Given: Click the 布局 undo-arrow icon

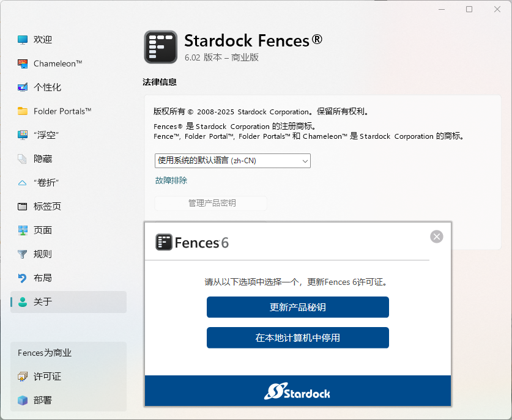Looking at the screenshot, I should pyautogui.click(x=23, y=278).
